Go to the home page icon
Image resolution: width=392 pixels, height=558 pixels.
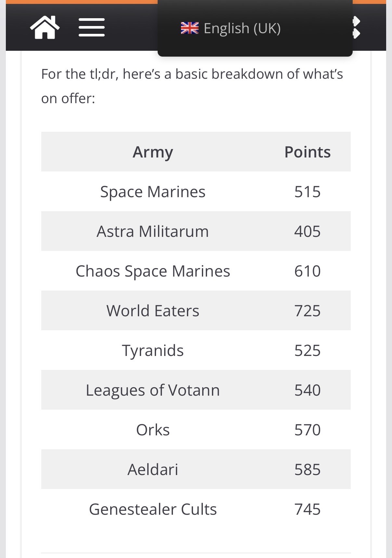pos(45,28)
